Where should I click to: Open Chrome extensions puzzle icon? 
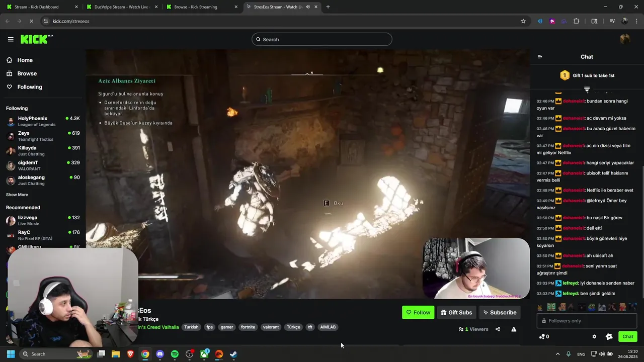coord(577,21)
